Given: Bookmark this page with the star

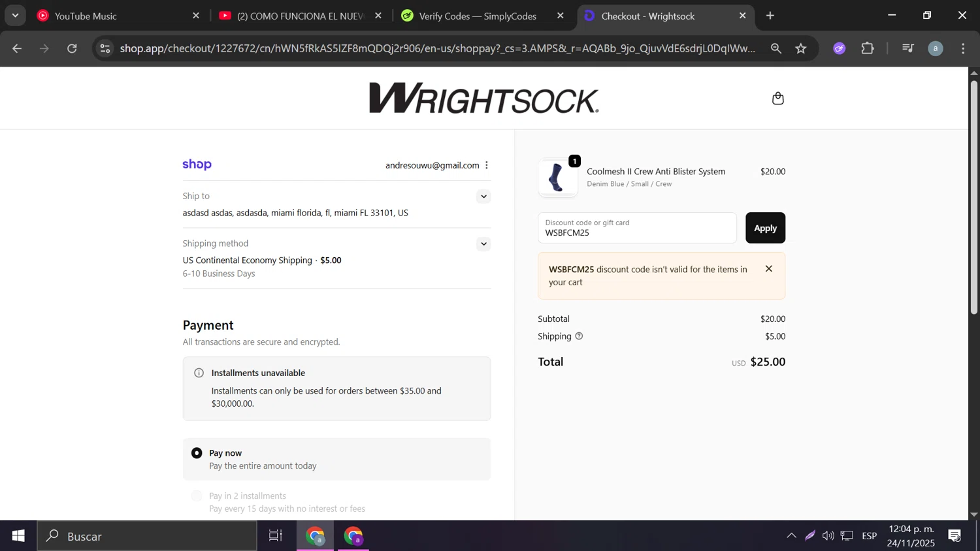Looking at the screenshot, I should 801,48.
